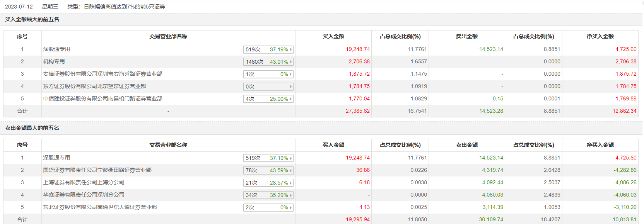This screenshot has height=224, width=644.
Task: Click 买入金额 column header in top table
Action: [x=333, y=36]
